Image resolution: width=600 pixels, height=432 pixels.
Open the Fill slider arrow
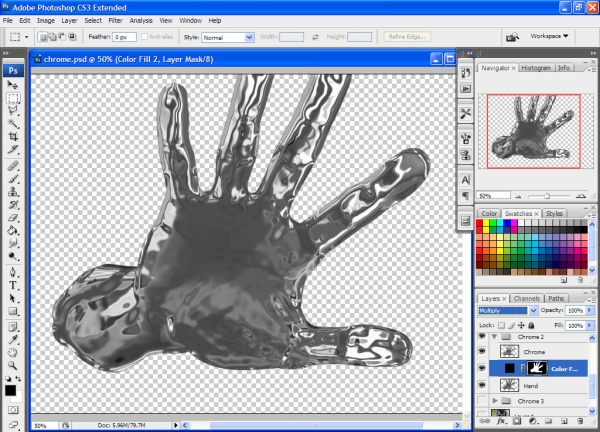pyautogui.click(x=590, y=326)
